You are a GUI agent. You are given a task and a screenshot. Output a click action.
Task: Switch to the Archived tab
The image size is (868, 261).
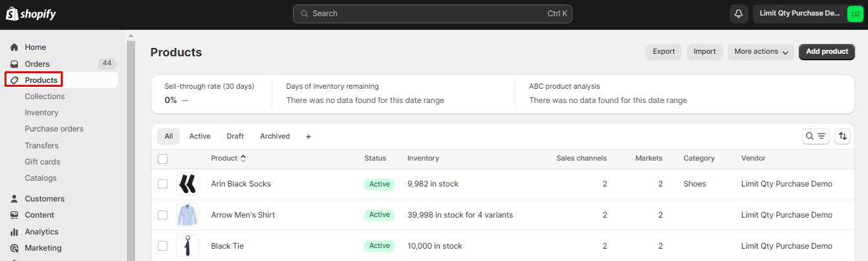[x=275, y=137]
